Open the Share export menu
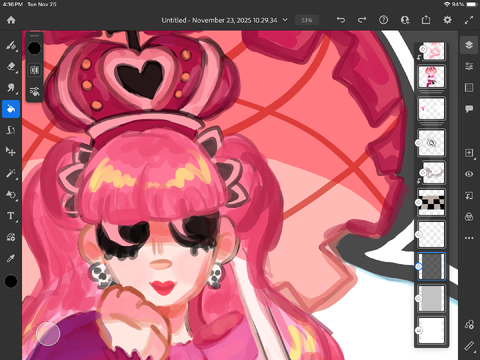This screenshot has width=480, height=360. pos(426,20)
